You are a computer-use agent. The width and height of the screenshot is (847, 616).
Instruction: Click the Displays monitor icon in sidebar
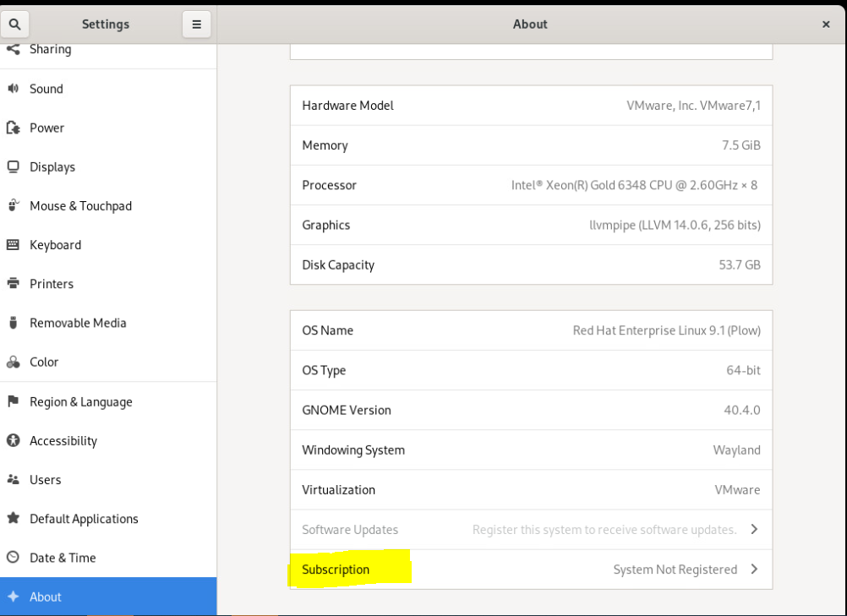click(14, 166)
